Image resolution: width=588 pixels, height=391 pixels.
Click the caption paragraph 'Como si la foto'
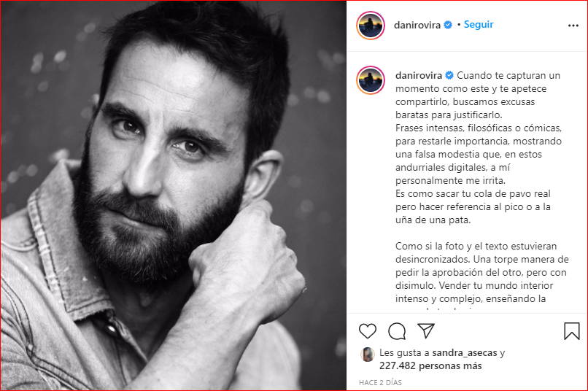coord(482,273)
